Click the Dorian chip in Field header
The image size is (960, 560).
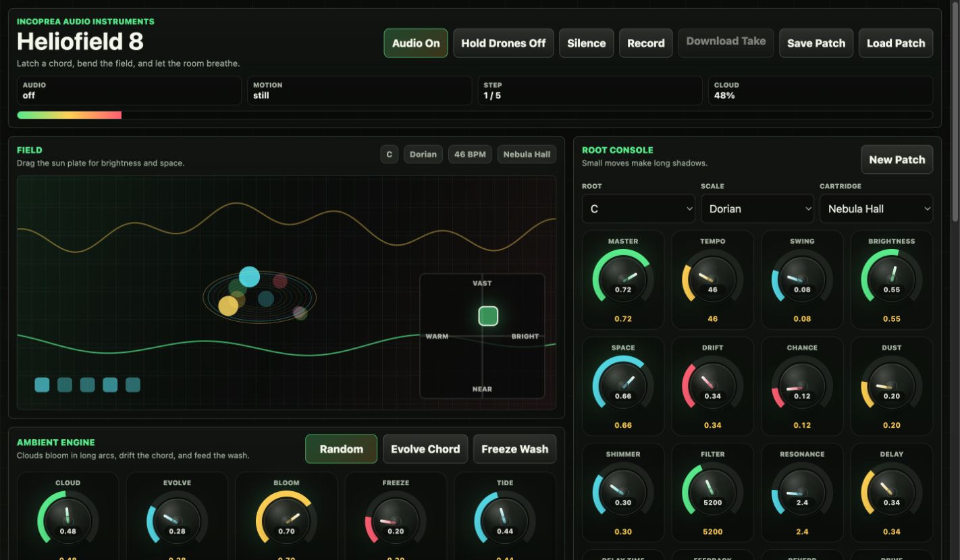(x=423, y=155)
